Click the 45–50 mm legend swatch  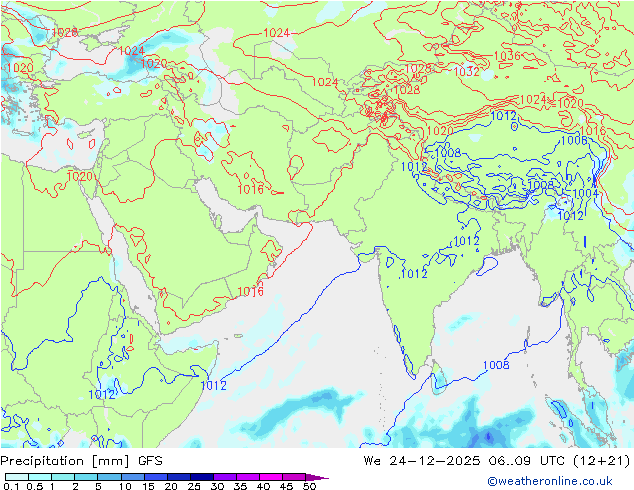click(294, 477)
